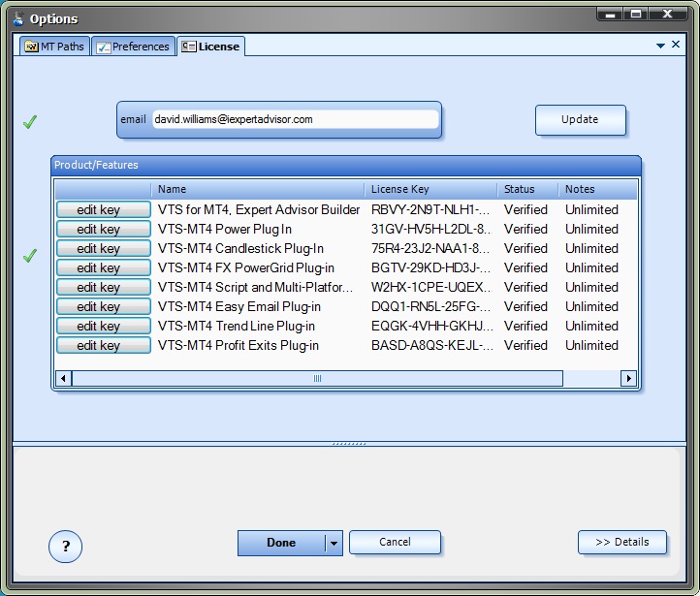Edit key for VTS-MT4 Power Plug In
The height and width of the screenshot is (596, 700).
coord(104,229)
